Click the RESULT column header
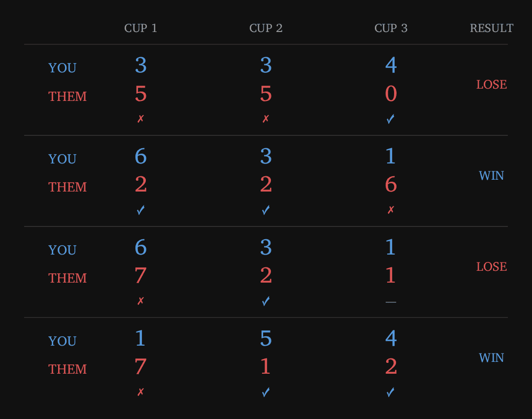The width and height of the screenshot is (532, 419). pos(492,28)
